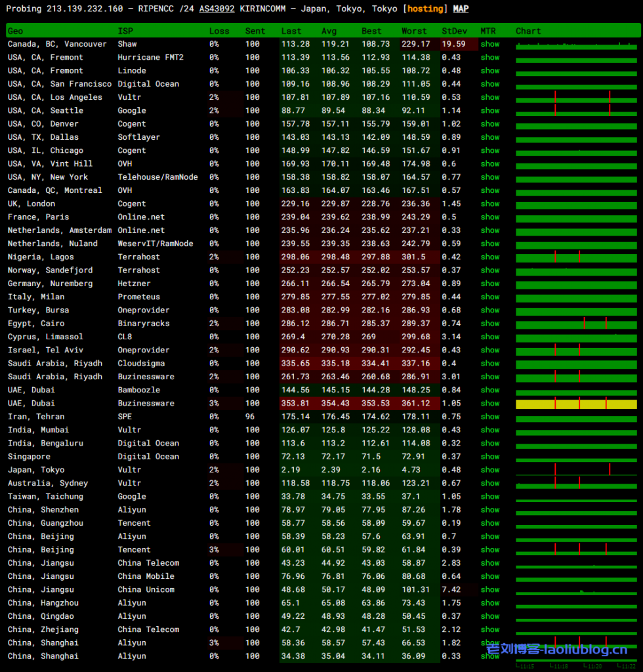Open MTR show link for Nigeria Lagos
643x672 pixels.
click(489, 257)
